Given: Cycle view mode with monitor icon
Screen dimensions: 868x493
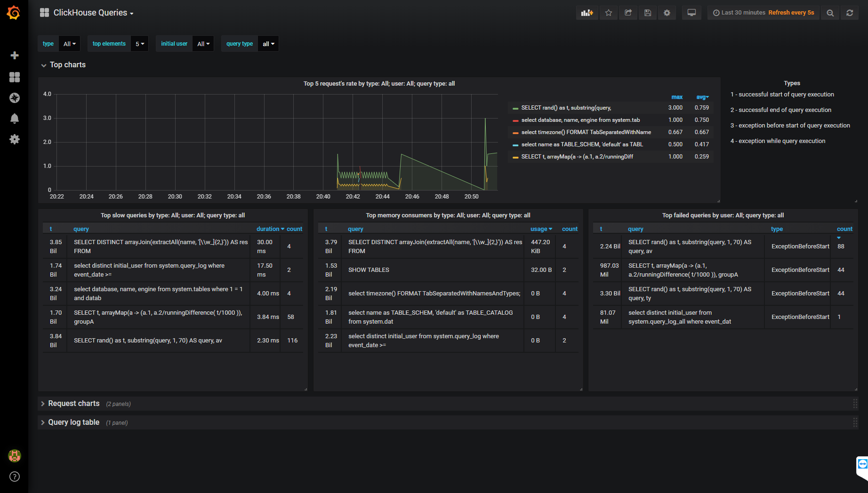Looking at the screenshot, I should 691,13.
